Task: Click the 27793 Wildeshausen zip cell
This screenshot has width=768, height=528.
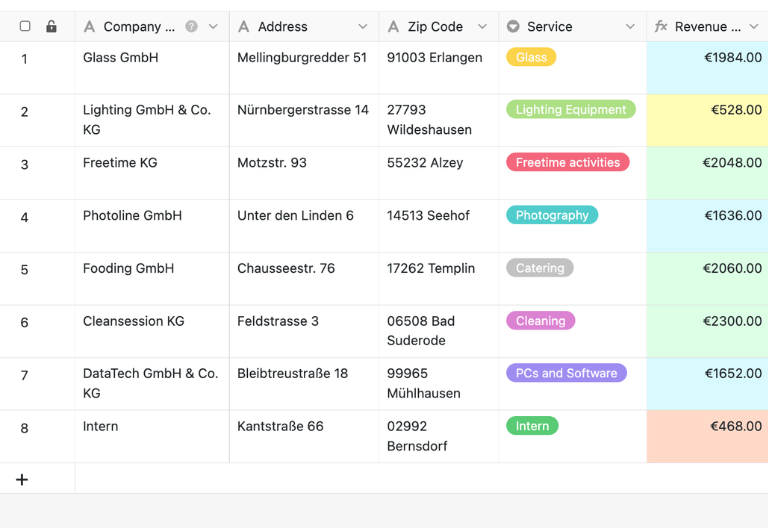Action: (x=439, y=120)
